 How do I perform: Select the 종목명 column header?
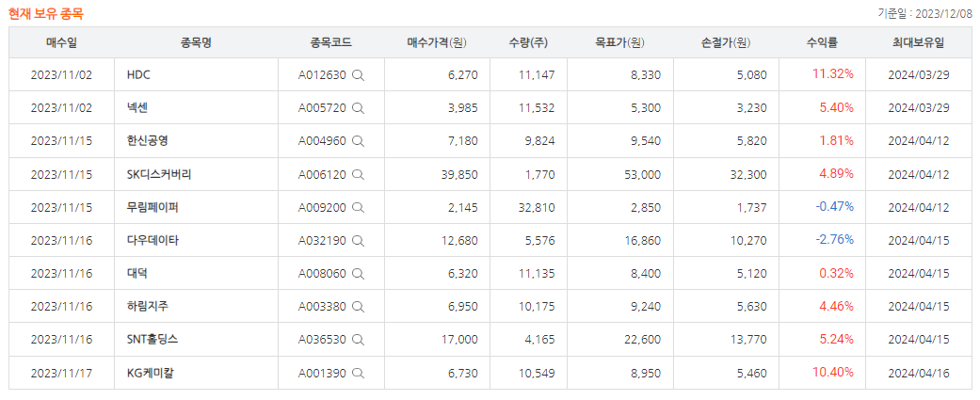pos(196,42)
